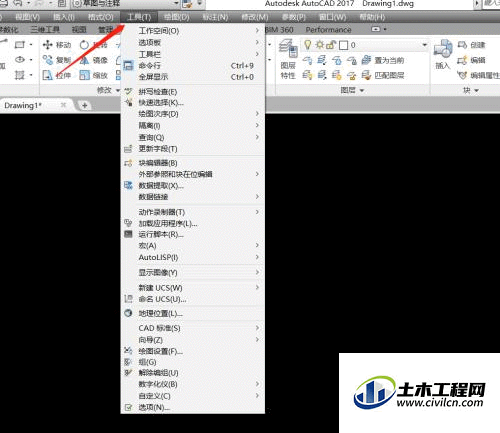
Task: Open the Window (窗口(W)) menu
Action: point(332,17)
